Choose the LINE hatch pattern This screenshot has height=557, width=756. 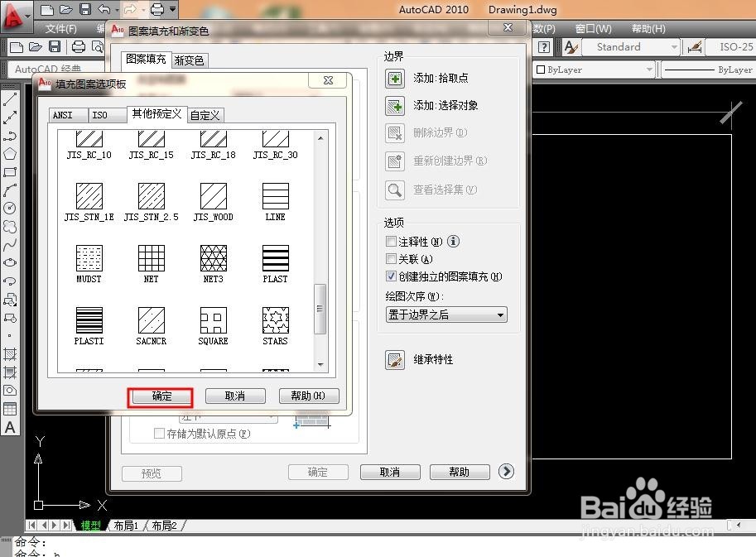tap(275, 203)
